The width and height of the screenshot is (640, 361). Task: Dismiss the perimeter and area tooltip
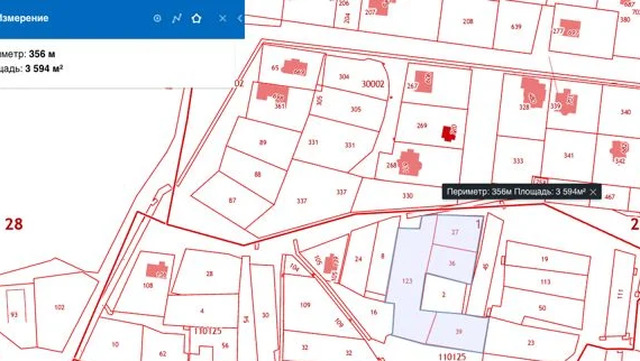[x=593, y=192]
